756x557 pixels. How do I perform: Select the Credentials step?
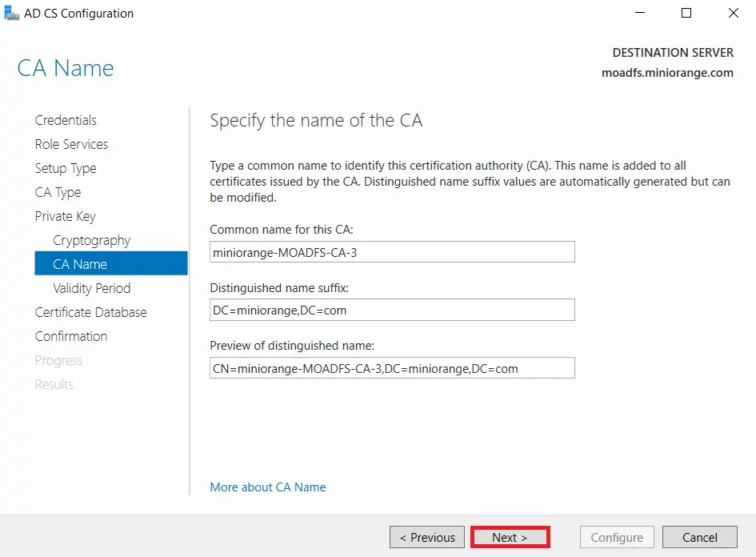[x=65, y=120]
